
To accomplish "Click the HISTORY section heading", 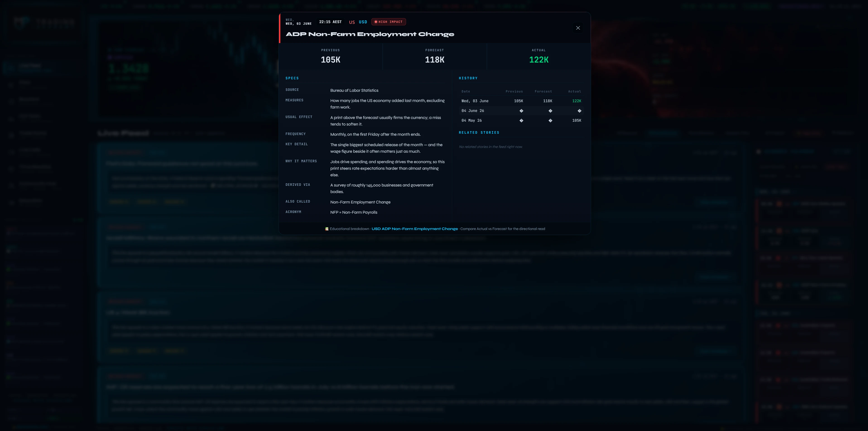I will 468,78.
